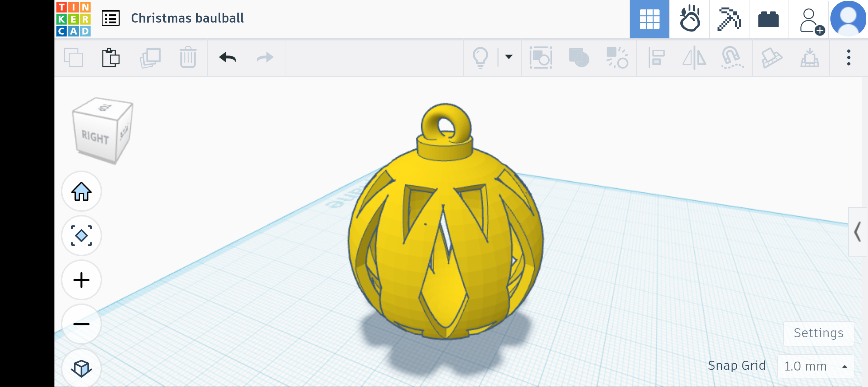The width and height of the screenshot is (868, 387).
Task: Click the Ungroup shapes icon
Action: [617, 57]
